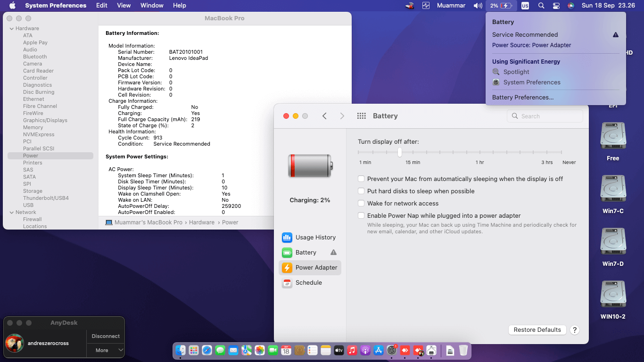Open Podcasts from the Dock
The image size is (644, 362).
(x=365, y=350)
